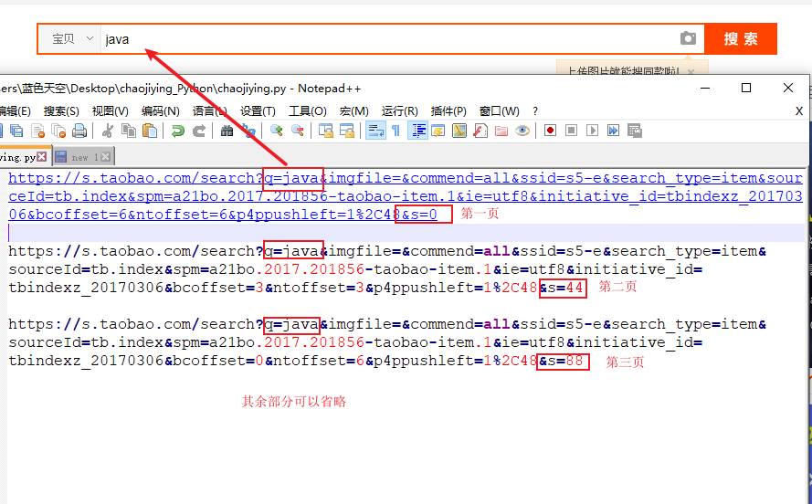Click the Zoom Out magnifier icon
812x504 pixels.
(298, 131)
